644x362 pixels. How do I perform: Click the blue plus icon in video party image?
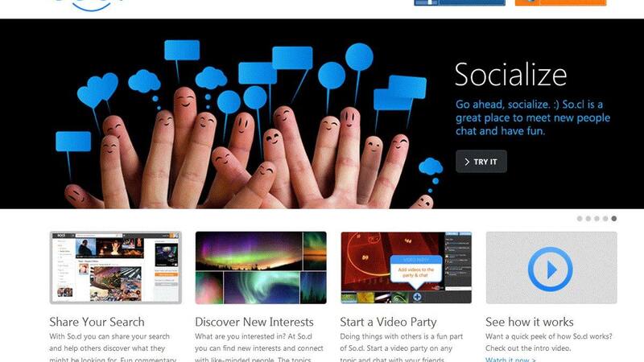pyautogui.click(x=417, y=297)
